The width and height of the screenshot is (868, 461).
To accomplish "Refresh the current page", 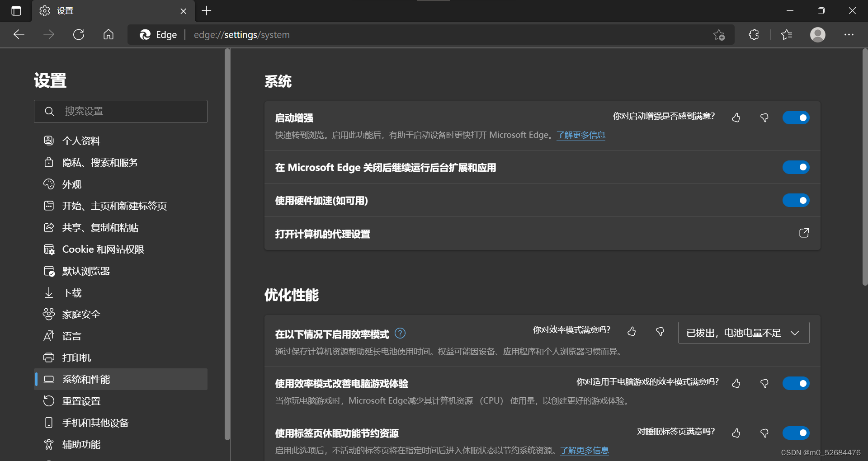I will [79, 35].
